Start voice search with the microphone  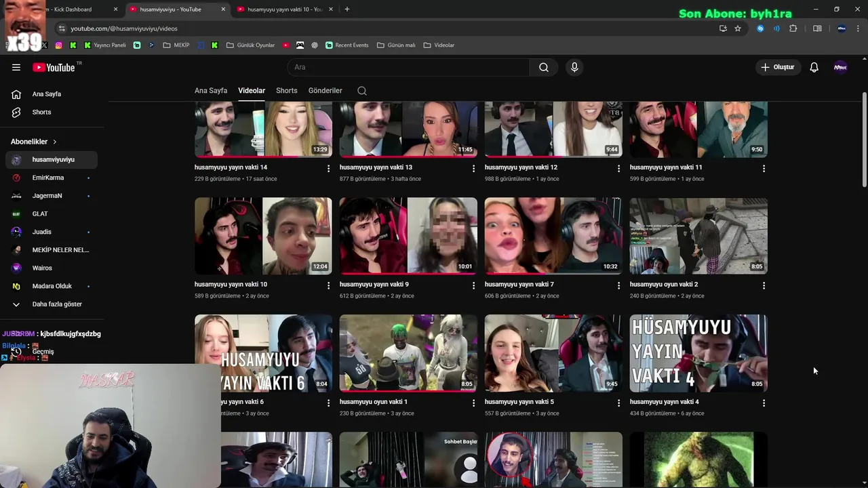[x=574, y=67]
